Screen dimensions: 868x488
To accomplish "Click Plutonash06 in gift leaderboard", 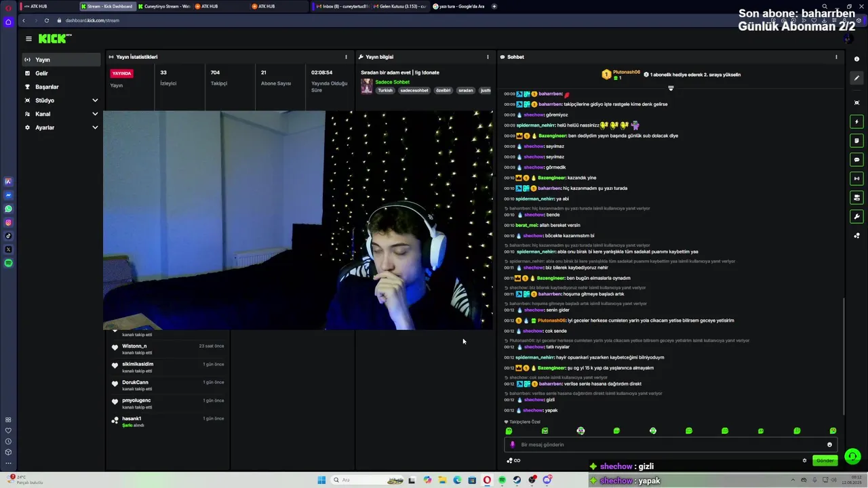I will pos(626,72).
